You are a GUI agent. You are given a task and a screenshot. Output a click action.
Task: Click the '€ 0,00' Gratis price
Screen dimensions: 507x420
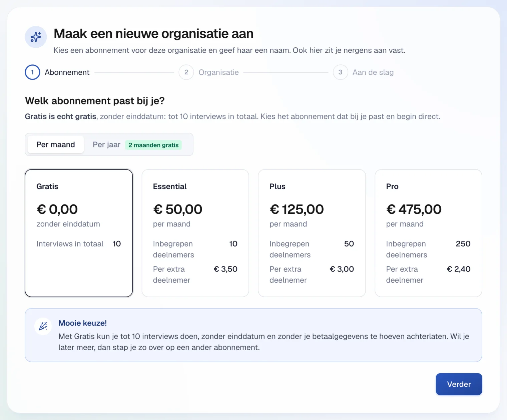tap(57, 209)
